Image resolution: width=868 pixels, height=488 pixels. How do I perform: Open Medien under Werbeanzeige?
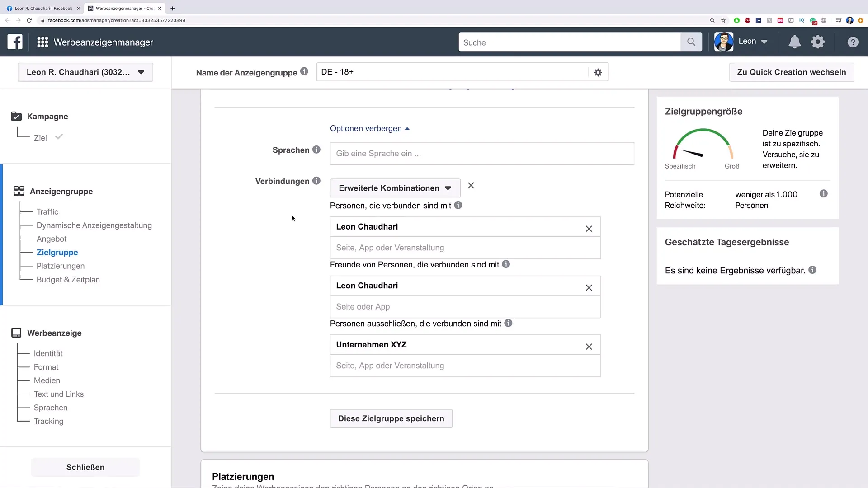point(47,380)
